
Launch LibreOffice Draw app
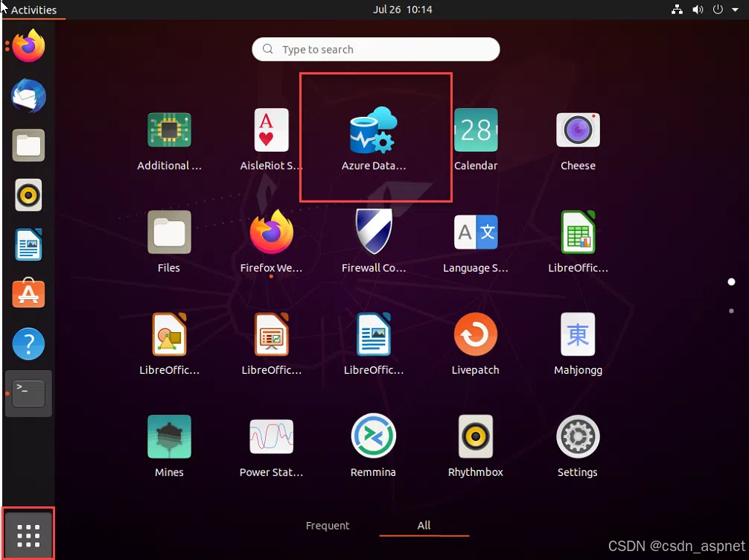click(x=169, y=344)
